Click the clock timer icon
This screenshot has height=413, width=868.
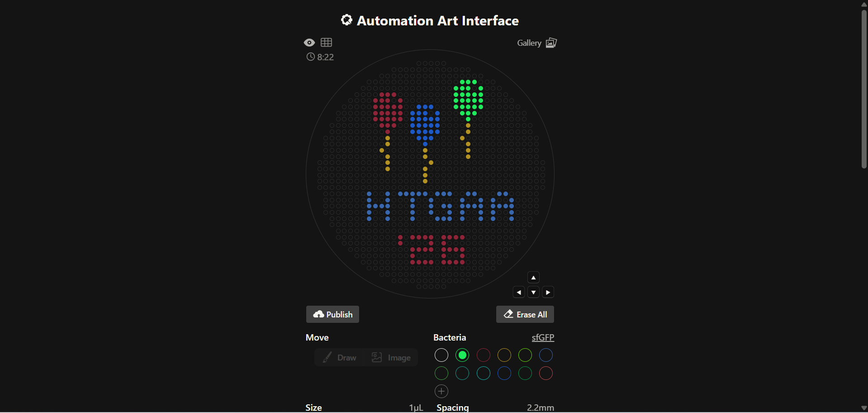(x=310, y=57)
